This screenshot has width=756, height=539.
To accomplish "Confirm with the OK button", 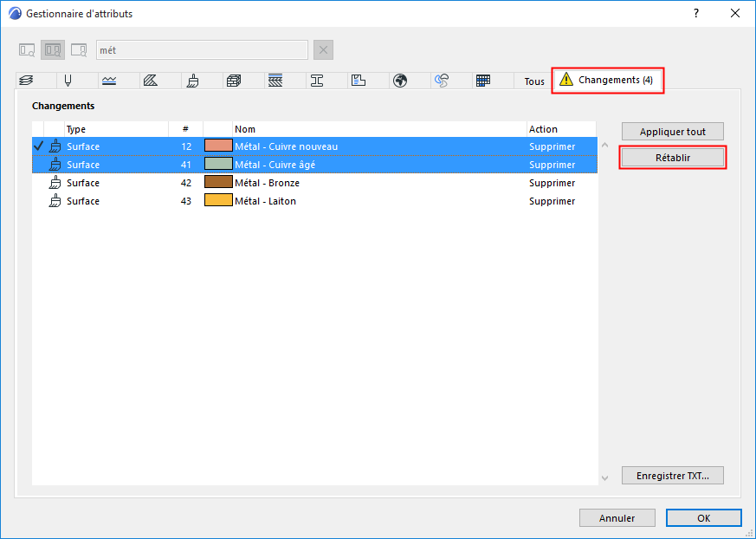I will (703, 518).
